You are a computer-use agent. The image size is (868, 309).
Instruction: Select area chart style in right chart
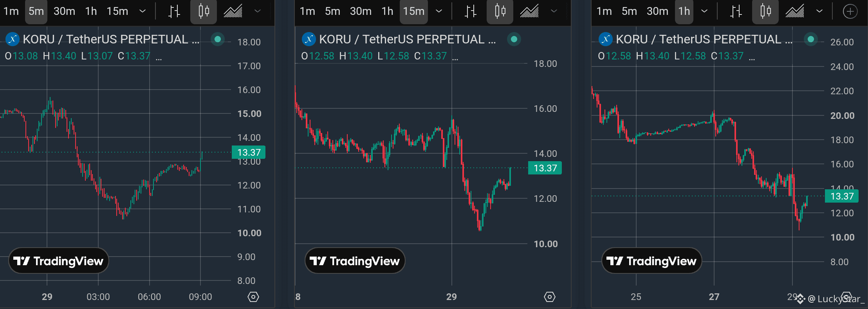(795, 11)
